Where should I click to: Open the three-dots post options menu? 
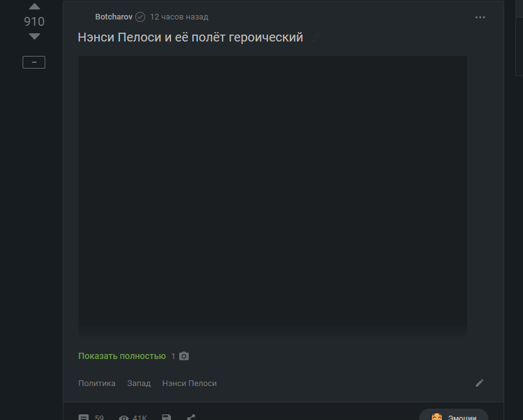(480, 18)
